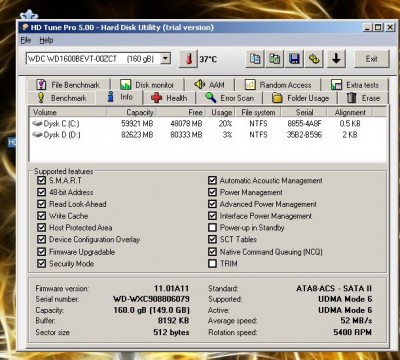Click the 5400 RPM rotation speed value
The width and height of the screenshot is (400, 360).
point(352,332)
